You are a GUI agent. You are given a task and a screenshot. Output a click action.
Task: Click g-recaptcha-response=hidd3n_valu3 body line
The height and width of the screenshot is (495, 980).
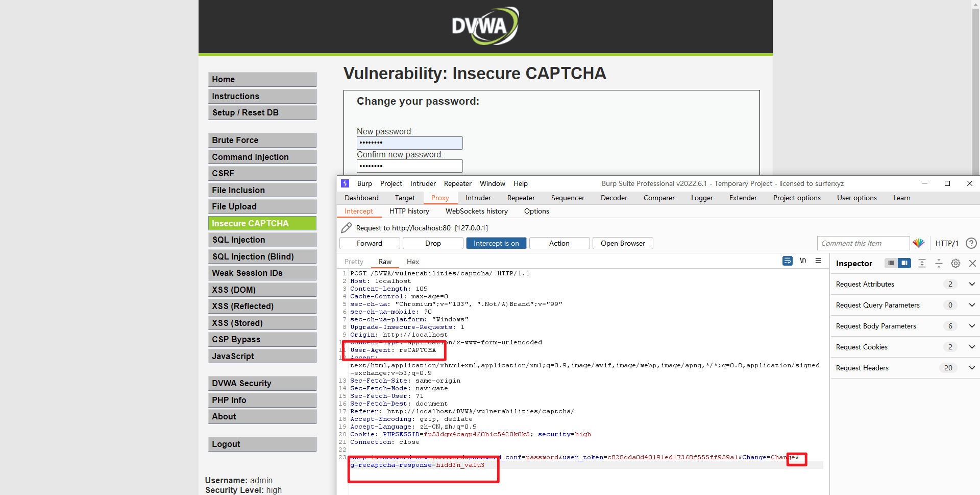click(417, 465)
